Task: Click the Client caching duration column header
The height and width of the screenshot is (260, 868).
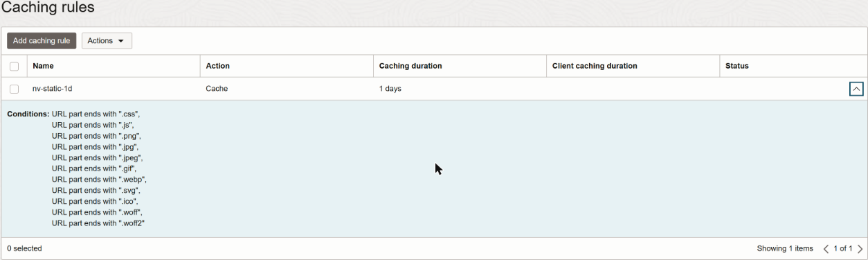Action: pos(595,66)
